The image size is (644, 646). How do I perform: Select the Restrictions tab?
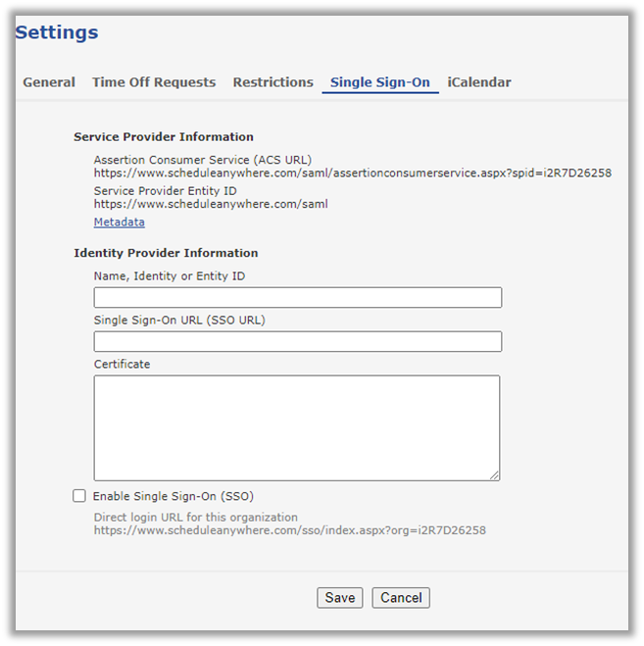(x=272, y=82)
